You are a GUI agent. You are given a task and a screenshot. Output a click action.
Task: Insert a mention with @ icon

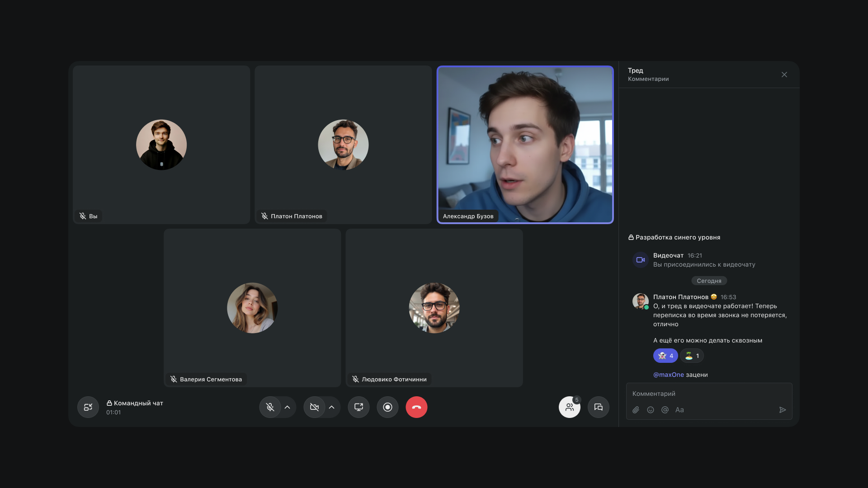(x=665, y=410)
